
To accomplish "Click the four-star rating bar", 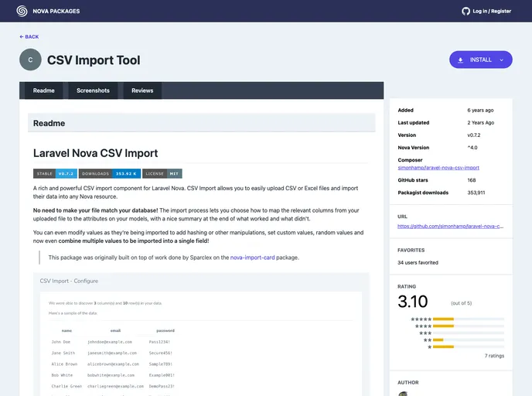I will [x=469, y=326].
